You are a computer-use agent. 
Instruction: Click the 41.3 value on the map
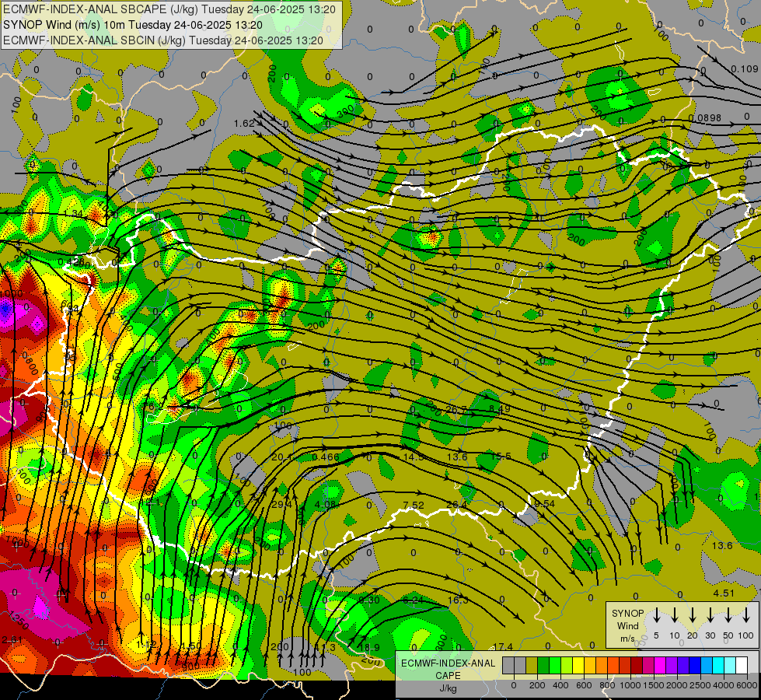[325, 647]
